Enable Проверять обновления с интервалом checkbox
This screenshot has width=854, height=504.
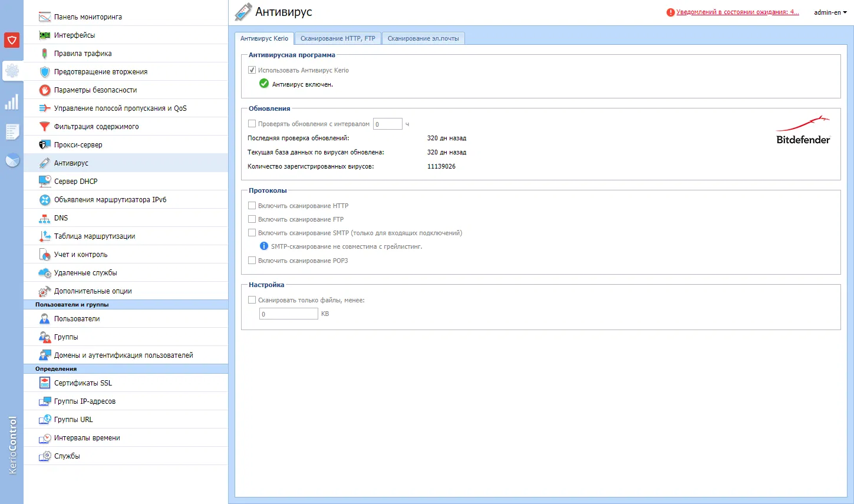click(252, 124)
